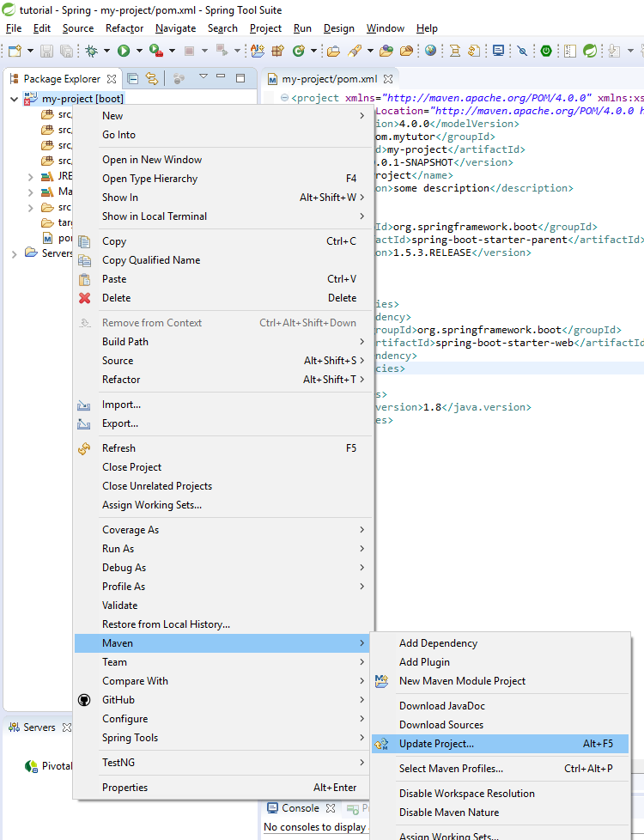Select Download JavaDoc in Maven submenu
The height and width of the screenshot is (840, 644).
coord(500,705)
